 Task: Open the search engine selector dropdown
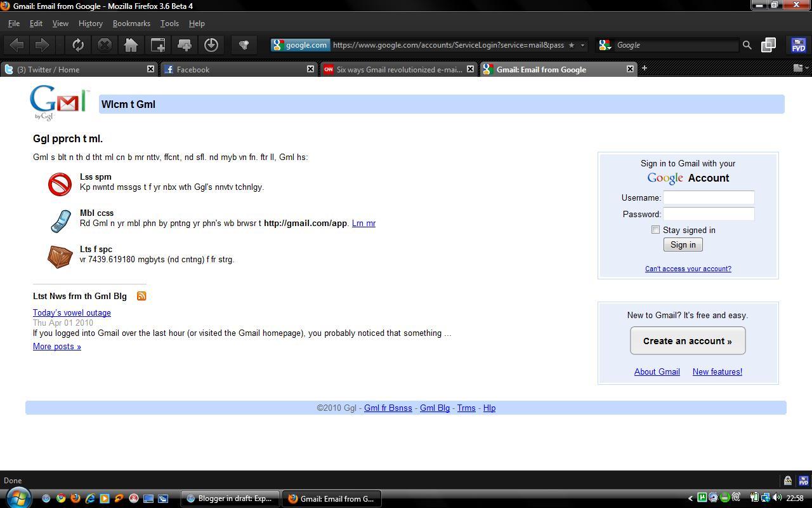point(605,45)
